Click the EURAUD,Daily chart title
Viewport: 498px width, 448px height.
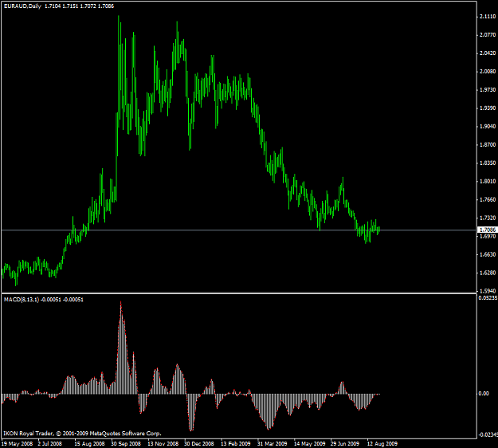(x=22, y=6)
